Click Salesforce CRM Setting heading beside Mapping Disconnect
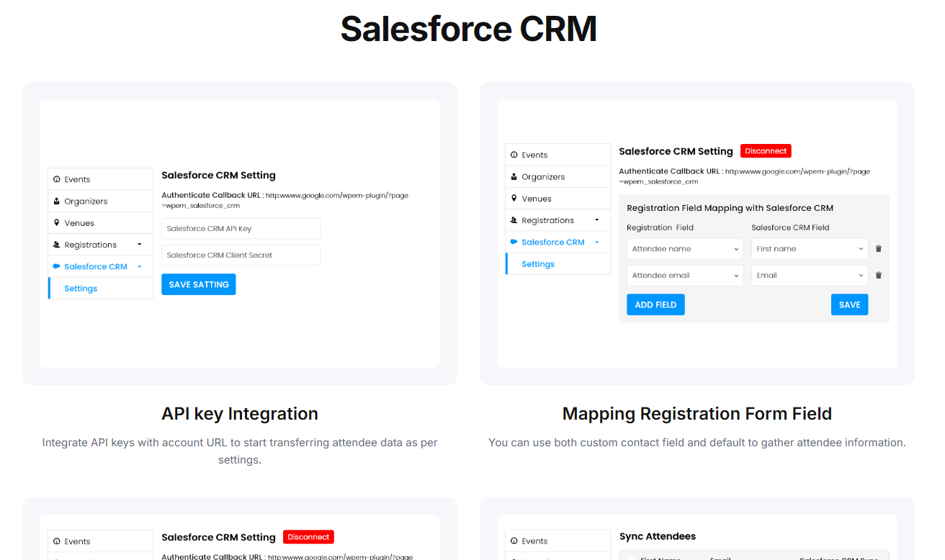945x560 pixels. tap(676, 151)
